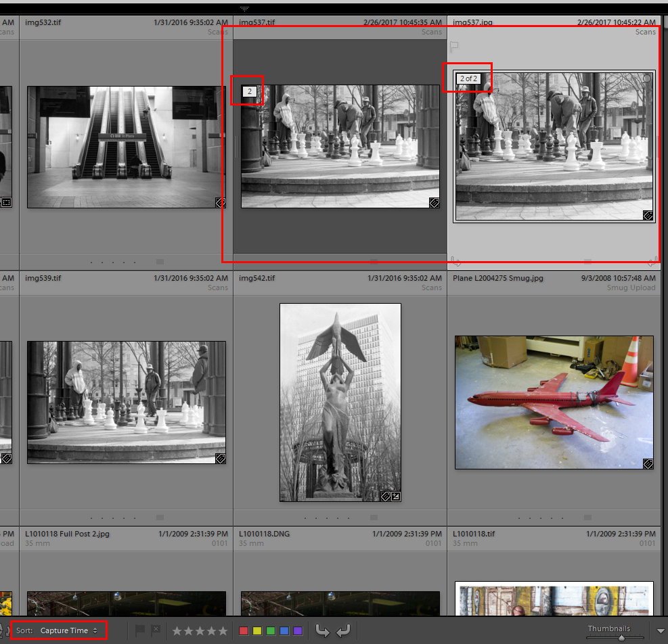The width and height of the screenshot is (668, 644).
Task: Set five-star rating in the toolbar
Action: 223,630
